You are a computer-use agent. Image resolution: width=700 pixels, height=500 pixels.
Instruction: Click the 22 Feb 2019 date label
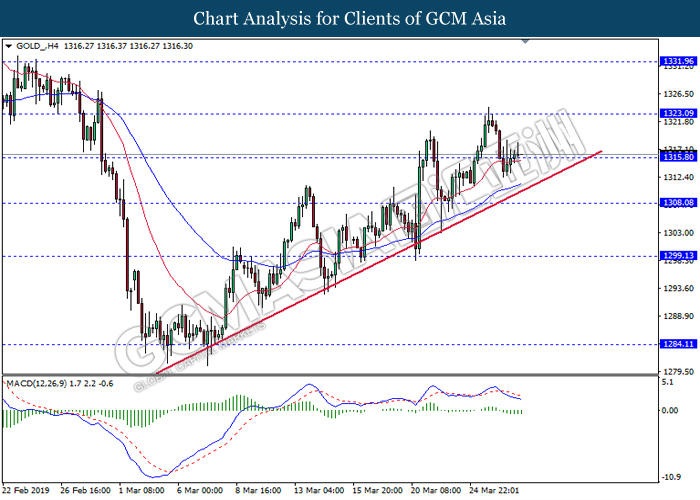[x=26, y=491]
